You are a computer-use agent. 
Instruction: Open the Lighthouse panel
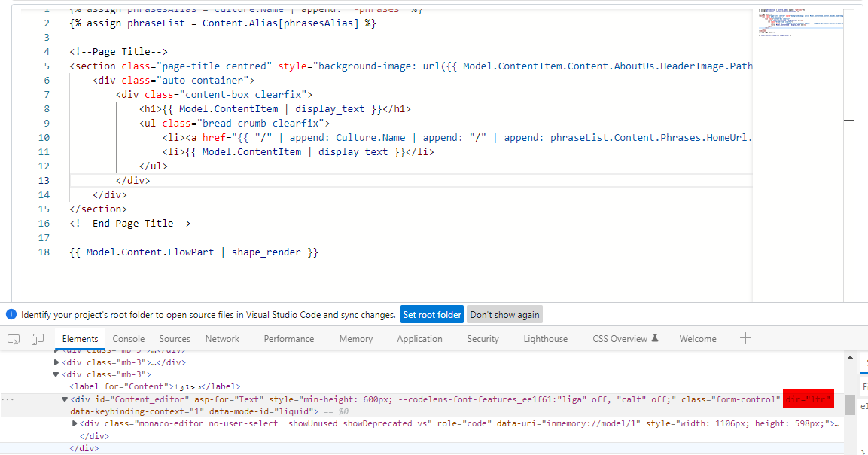pyautogui.click(x=545, y=338)
